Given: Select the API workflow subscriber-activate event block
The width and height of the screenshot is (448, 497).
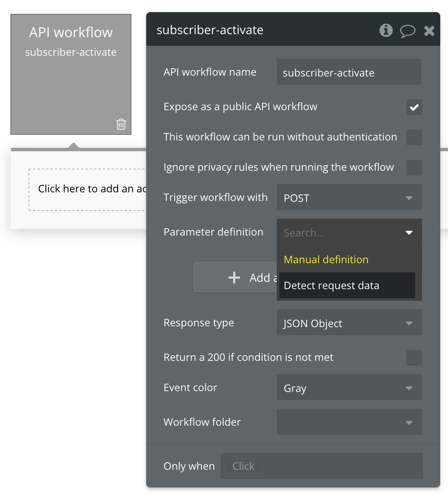Looking at the screenshot, I should point(71,74).
